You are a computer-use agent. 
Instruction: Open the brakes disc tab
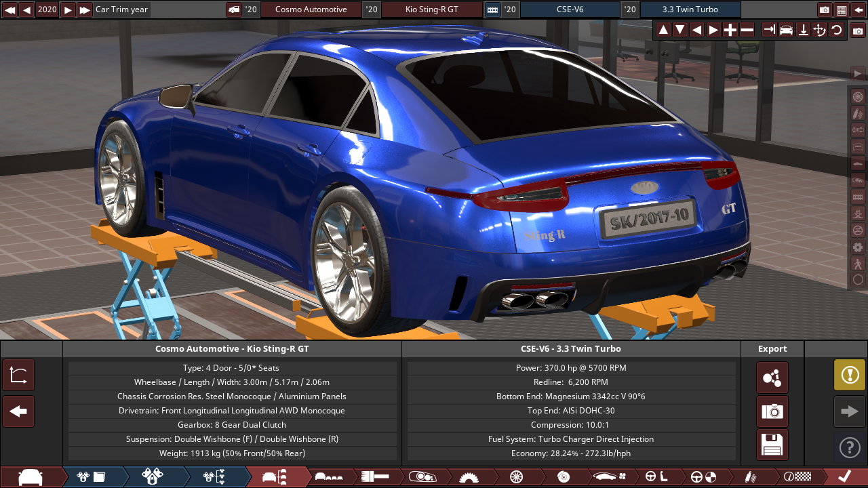tap(563, 477)
